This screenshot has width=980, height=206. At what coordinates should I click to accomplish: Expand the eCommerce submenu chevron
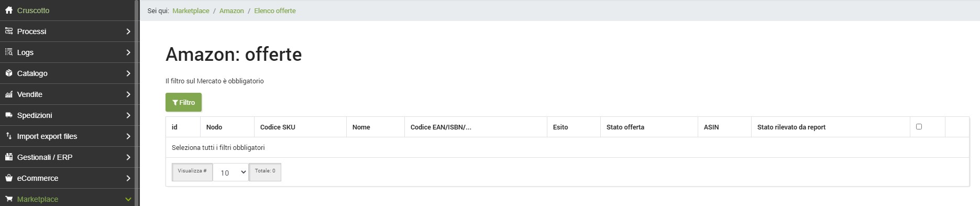pos(128,178)
